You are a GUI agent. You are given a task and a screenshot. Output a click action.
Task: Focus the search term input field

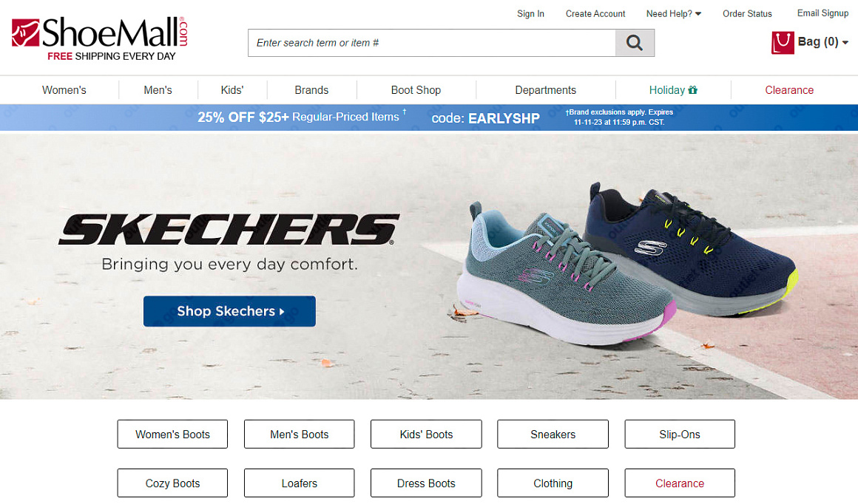point(432,43)
